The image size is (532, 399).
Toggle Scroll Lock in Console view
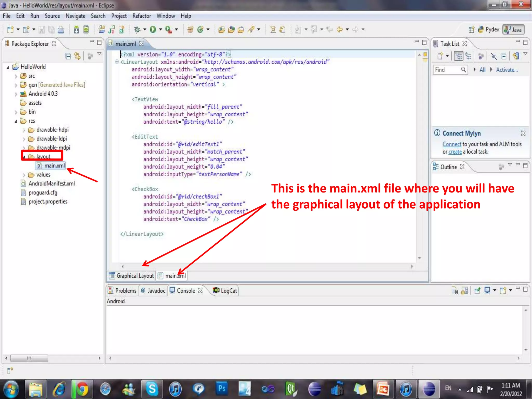click(x=464, y=290)
